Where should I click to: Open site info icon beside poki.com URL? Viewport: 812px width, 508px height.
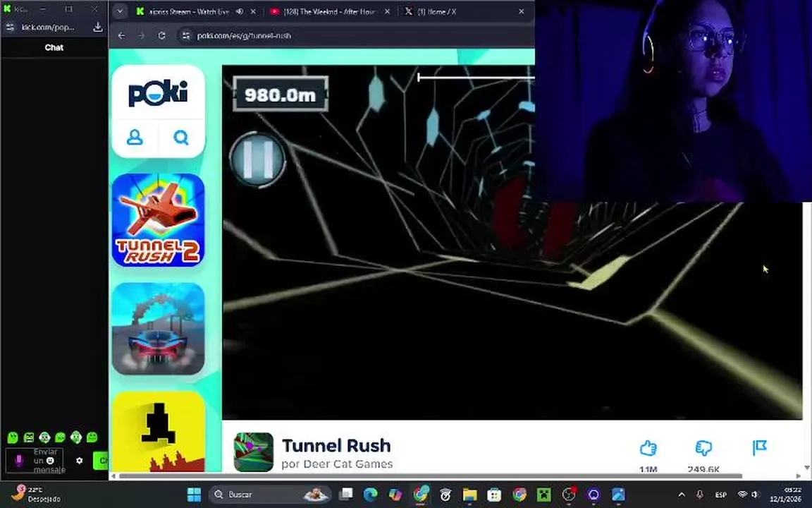point(185,35)
